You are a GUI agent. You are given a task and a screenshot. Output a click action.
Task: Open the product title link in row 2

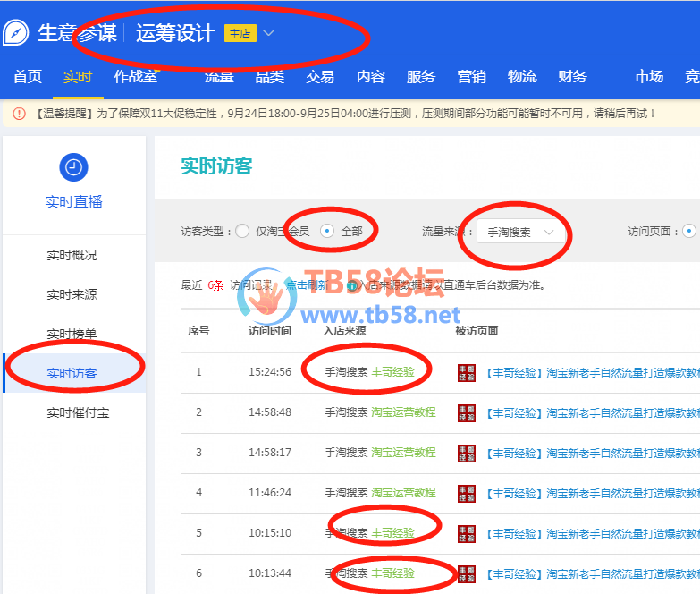592,412
